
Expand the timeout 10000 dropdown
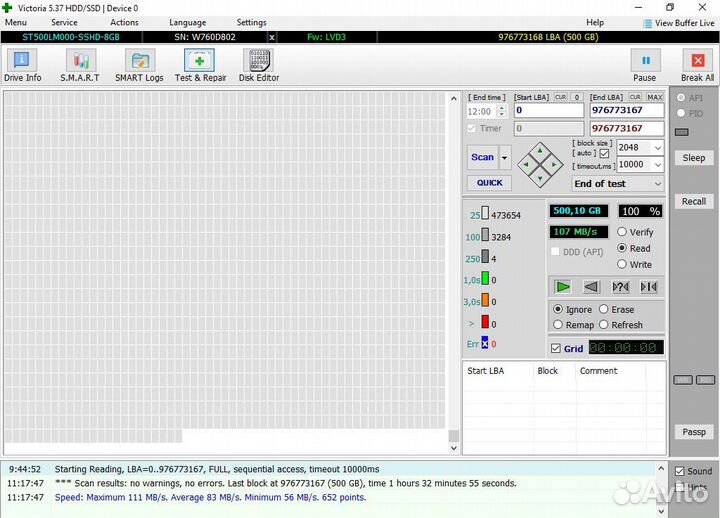[x=656, y=165]
